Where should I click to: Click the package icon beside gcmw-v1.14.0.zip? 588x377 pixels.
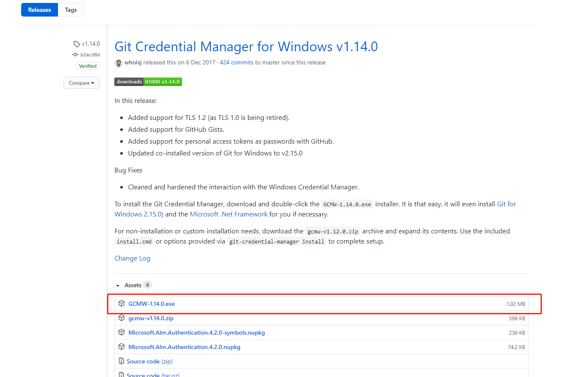pyautogui.click(x=122, y=318)
